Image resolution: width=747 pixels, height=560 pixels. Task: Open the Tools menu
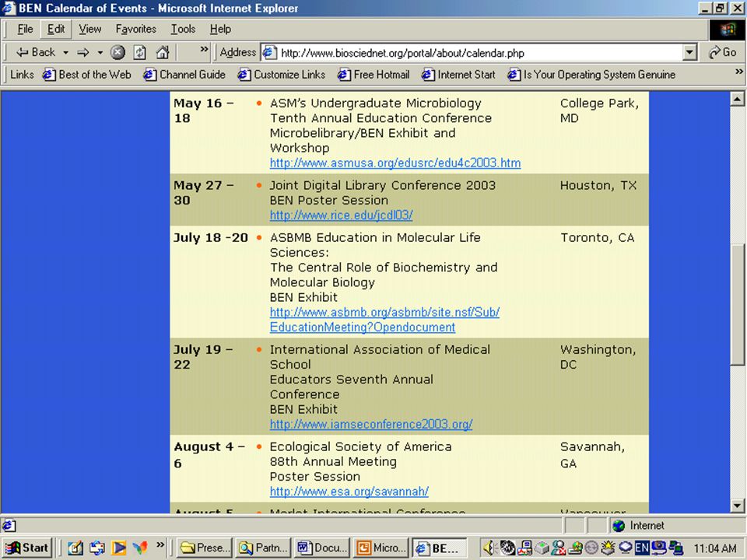(183, 29)
